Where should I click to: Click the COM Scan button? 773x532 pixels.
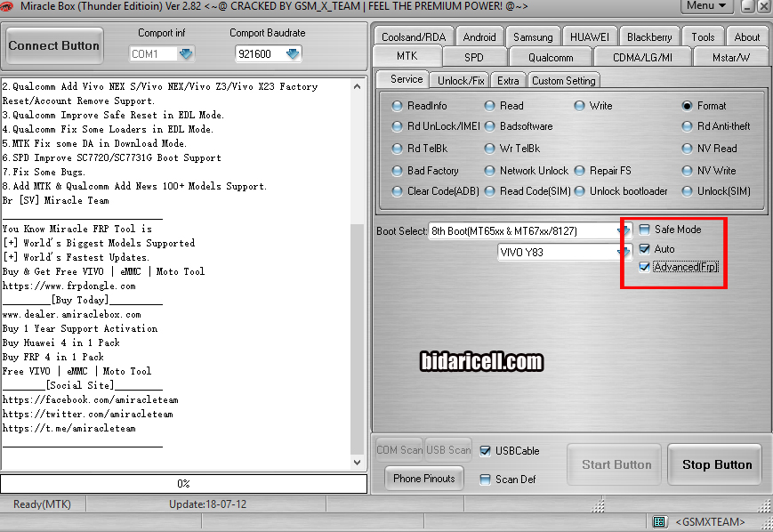399,449
